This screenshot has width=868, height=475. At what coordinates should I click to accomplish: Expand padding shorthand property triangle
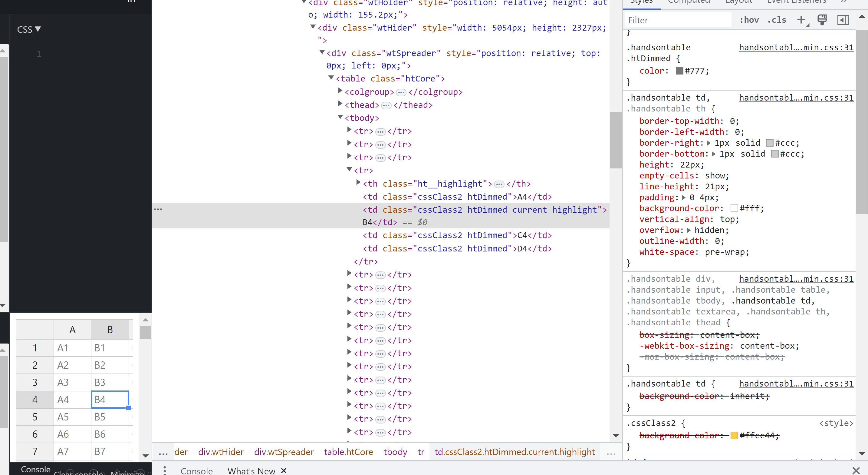pos(684,197)
